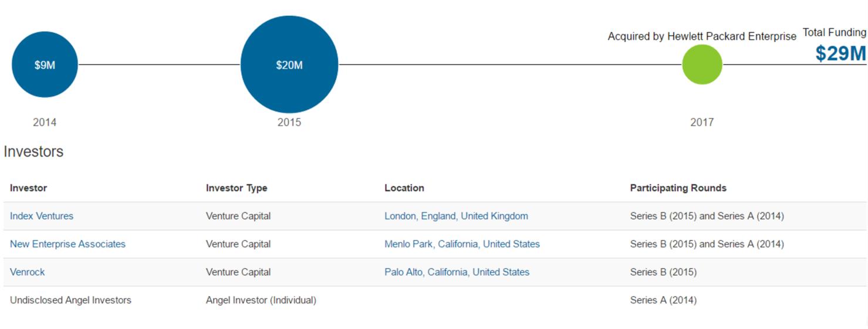This screenshot has height=329, width=868.
Task: Open the New Enterprise Associates link
Action: click(x=67, y=244)
